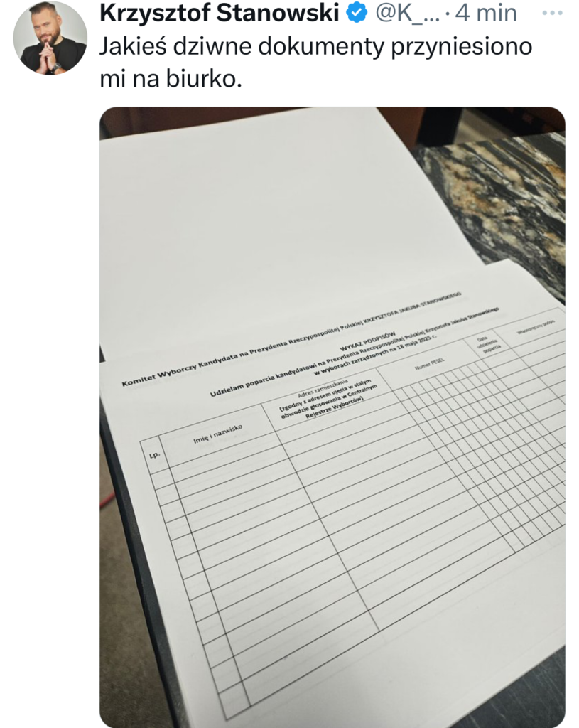
Task: Click the Krzysztof Stanowski display name
Action: coord(220,13)
